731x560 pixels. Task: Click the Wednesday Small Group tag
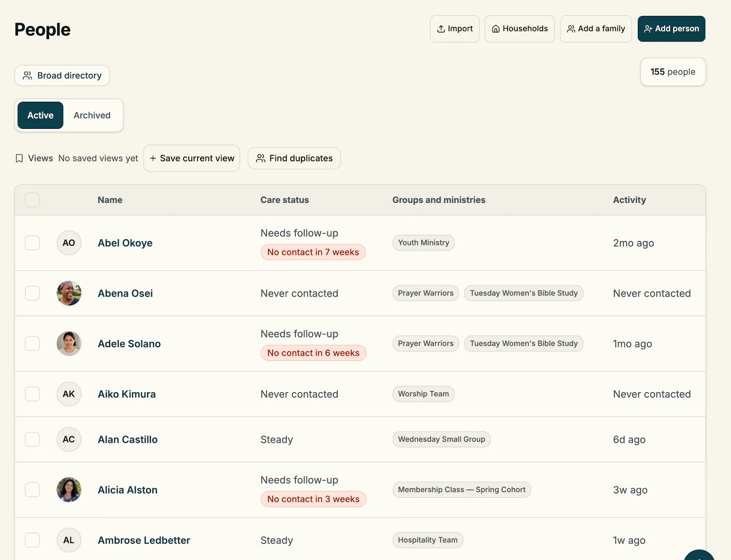[441, 439]
